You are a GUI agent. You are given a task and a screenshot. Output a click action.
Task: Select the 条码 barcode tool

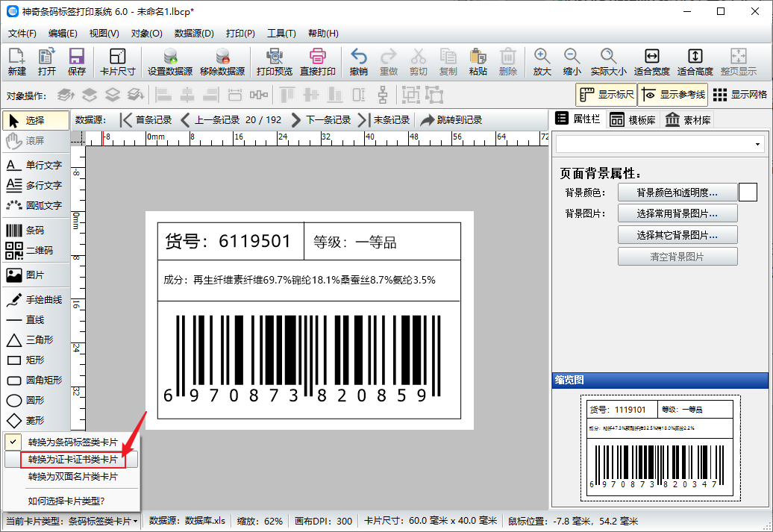35,230
